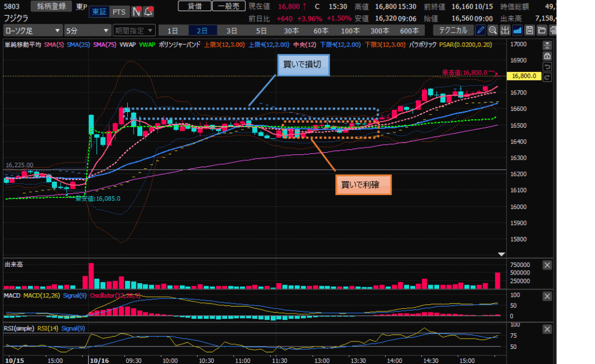Click the magnifier zoom icon in toolbar
The width and height of the screenshot is (595, 364).
pos(493,30)
